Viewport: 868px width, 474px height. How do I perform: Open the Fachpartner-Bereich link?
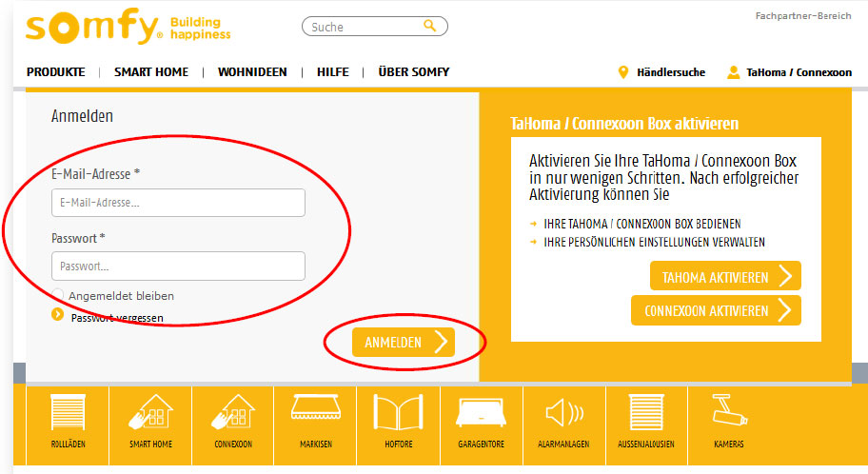[x=803, y=16]
